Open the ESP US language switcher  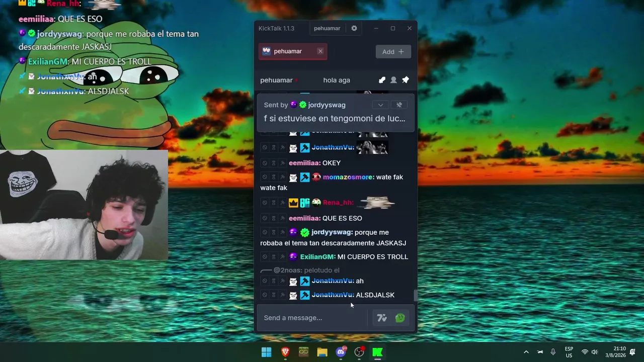pyautogui.click(x=569, y=352)
